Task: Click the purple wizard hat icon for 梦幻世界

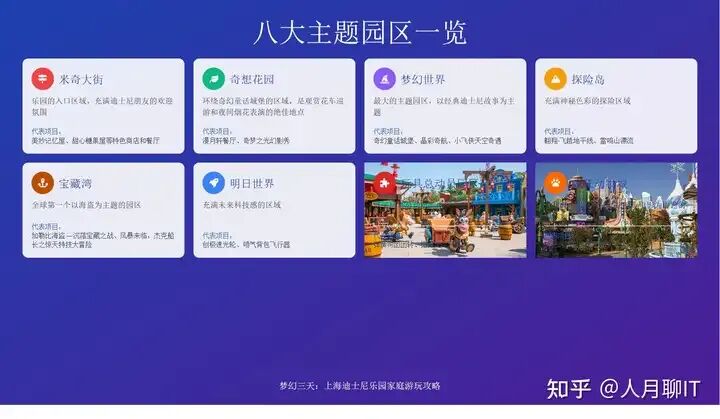Action: [x=384, y=79]
